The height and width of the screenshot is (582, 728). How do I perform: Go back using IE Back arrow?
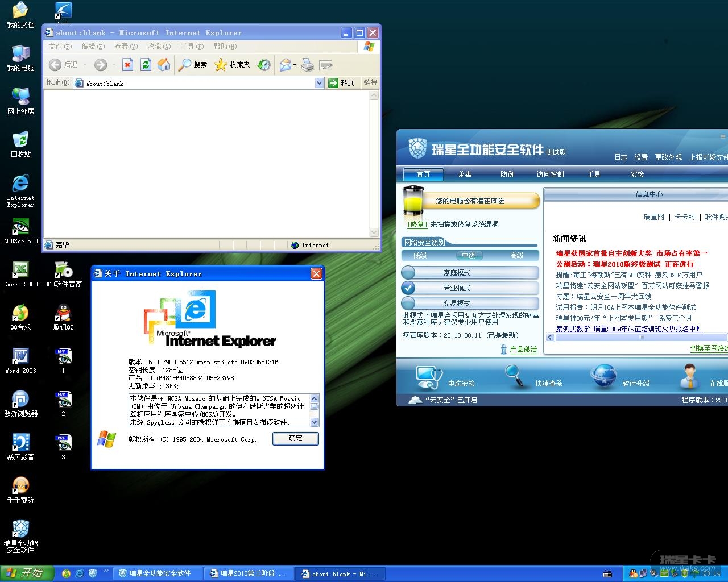point(55,65)
